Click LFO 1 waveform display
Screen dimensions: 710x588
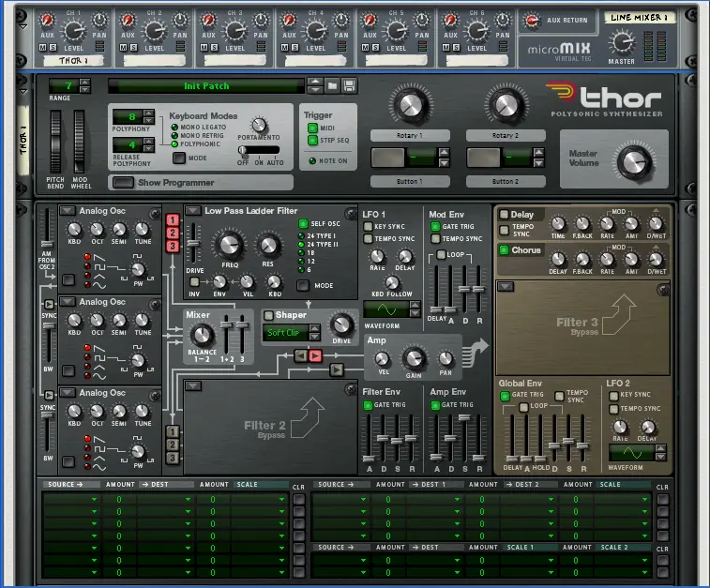click(x=386, y=309)
